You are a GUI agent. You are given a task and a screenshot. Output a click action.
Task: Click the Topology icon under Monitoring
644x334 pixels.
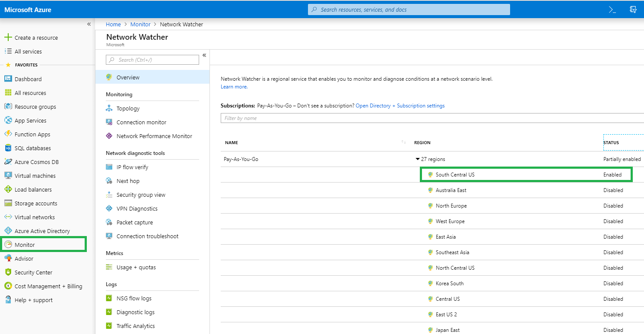(x=109, y=108)
